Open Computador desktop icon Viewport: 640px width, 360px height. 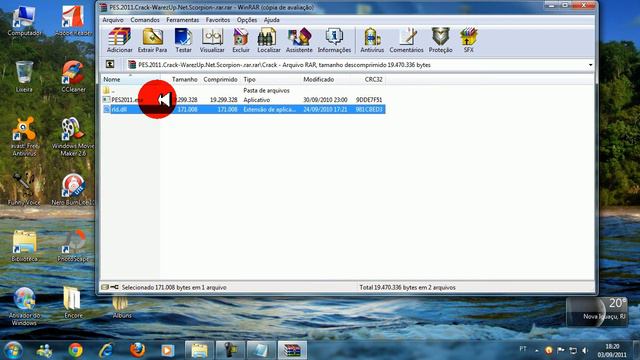24,20
